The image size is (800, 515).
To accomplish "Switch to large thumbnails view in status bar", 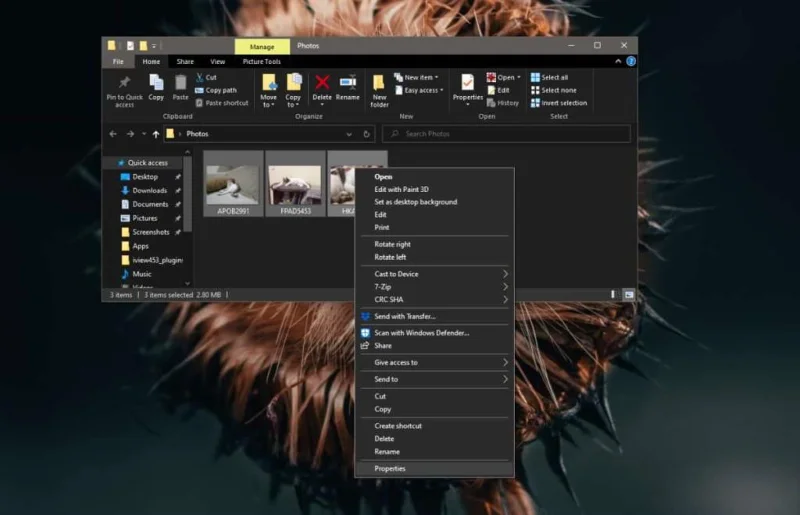I will (x=629, y=295).
